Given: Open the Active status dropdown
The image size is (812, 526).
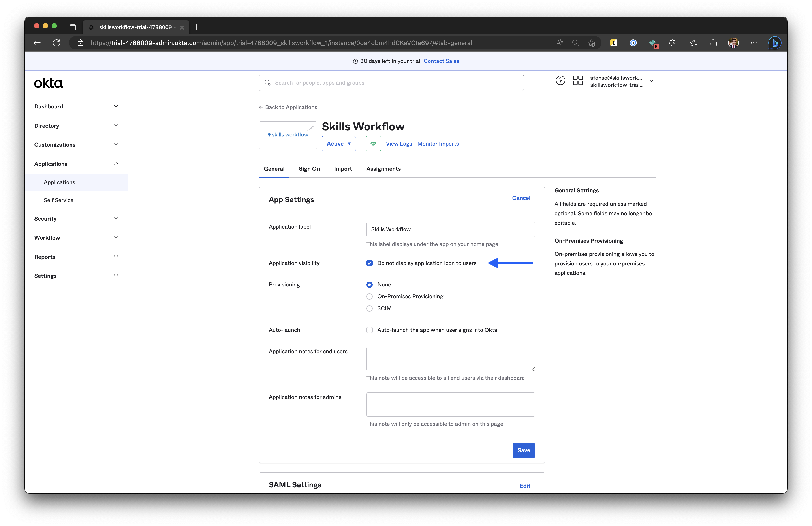Looking at the screenshot, I should click(x=339, y=144).
